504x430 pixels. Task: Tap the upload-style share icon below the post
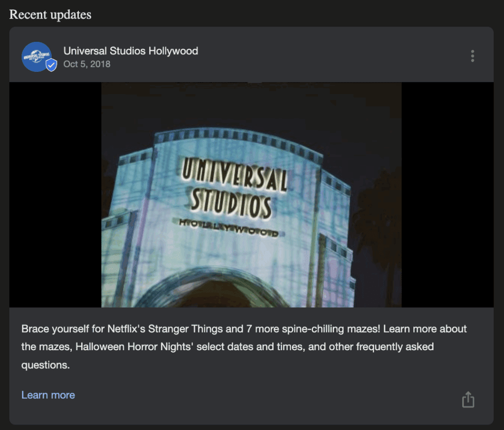tap(467, 400)
